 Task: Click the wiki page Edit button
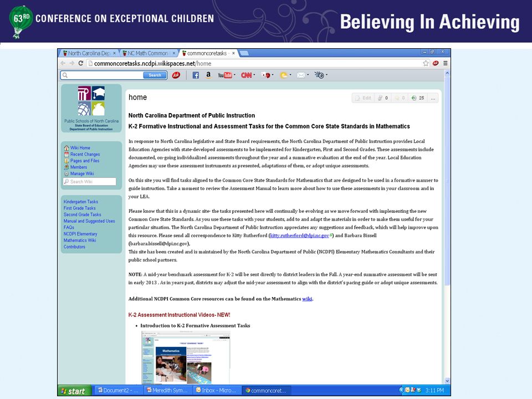point(364,98)
